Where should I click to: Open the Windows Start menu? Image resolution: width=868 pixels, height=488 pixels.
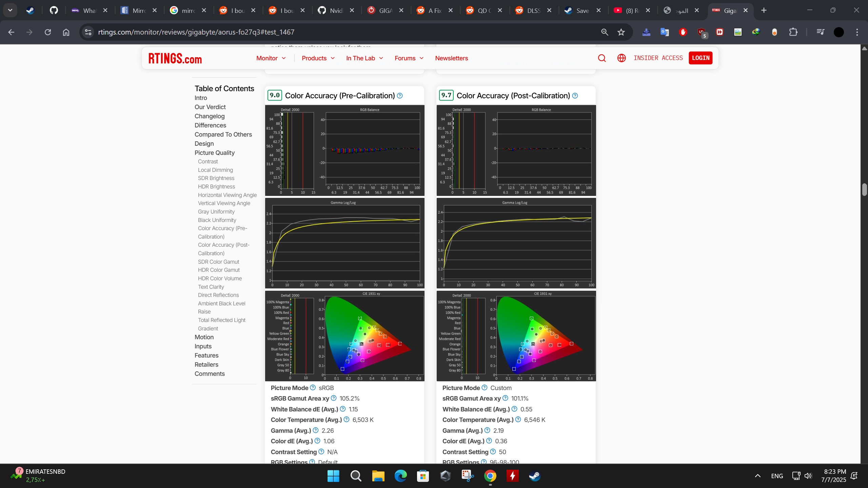[x=333, y=476]
